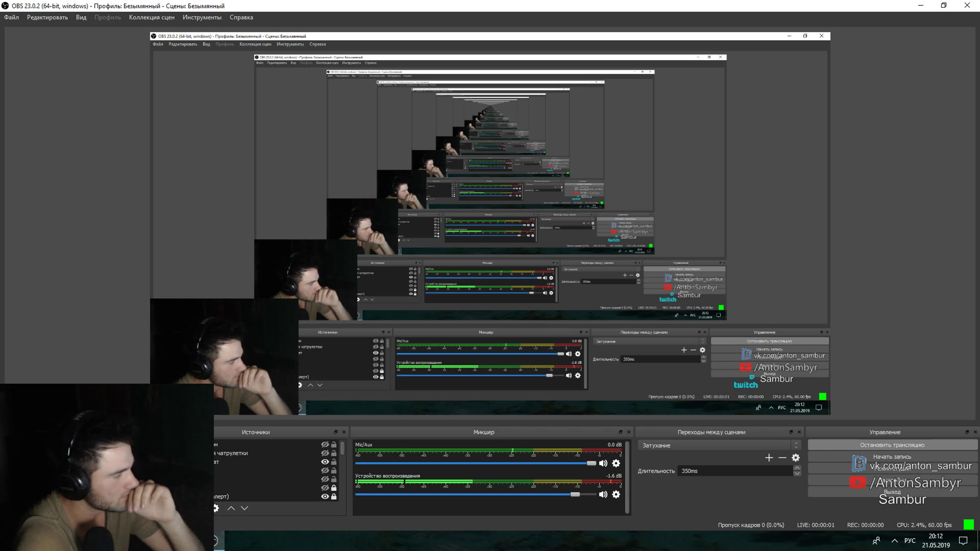Open transition properties gear icon
This screenshot has height=551, width=980.
pos(796,458)
